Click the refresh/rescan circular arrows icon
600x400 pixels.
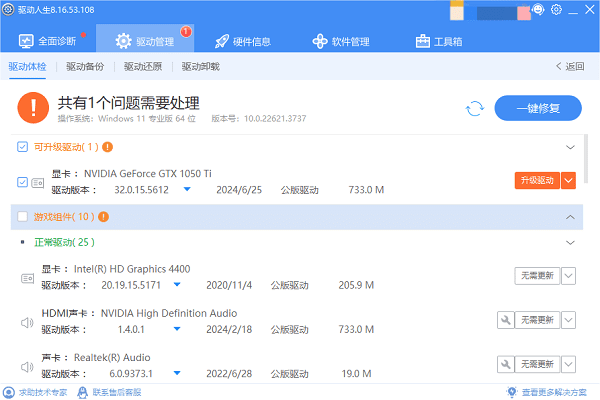click(475, 108)
